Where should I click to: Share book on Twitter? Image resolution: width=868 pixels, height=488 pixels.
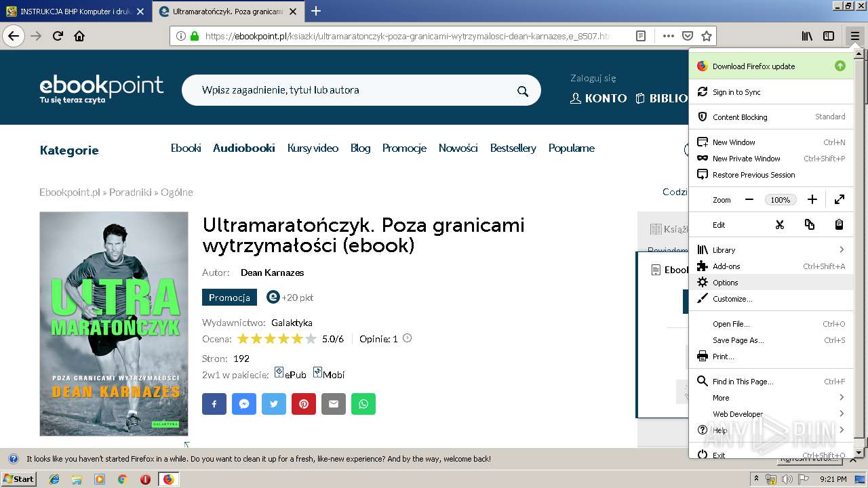(274, 404)
